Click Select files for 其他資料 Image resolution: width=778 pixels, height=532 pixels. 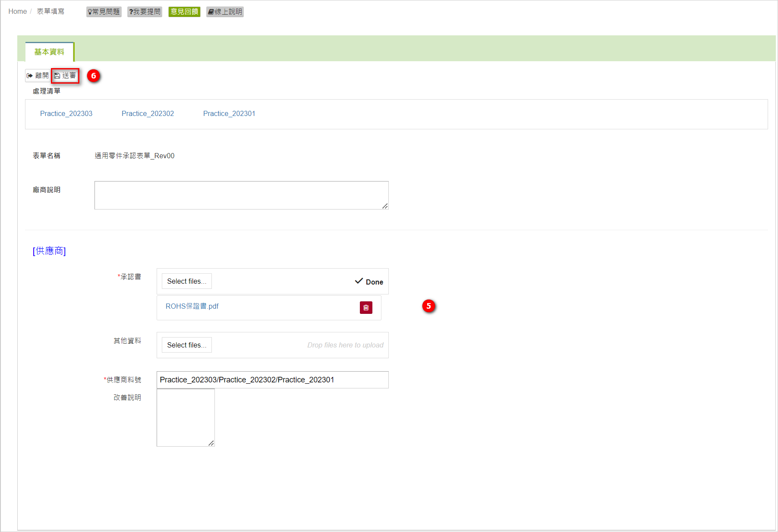(x=187, y=345)
